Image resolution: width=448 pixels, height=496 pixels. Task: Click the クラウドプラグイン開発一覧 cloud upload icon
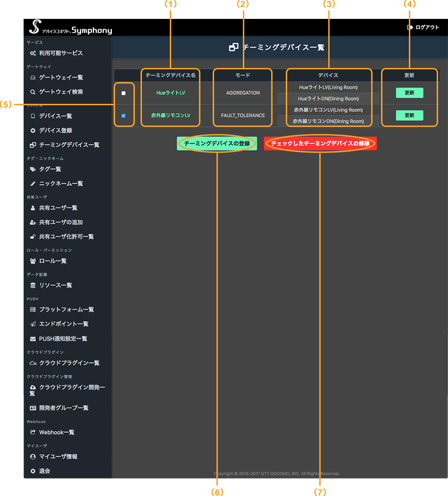click(x=33, y=387)
